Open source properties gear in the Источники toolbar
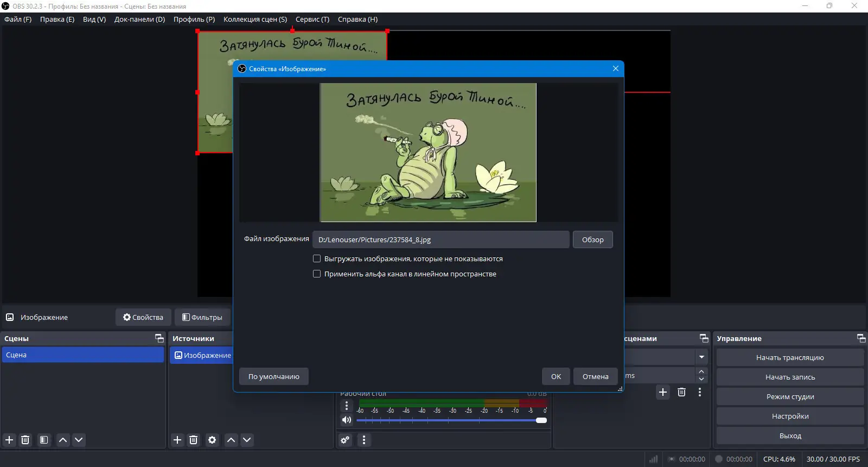 [212, 440]
